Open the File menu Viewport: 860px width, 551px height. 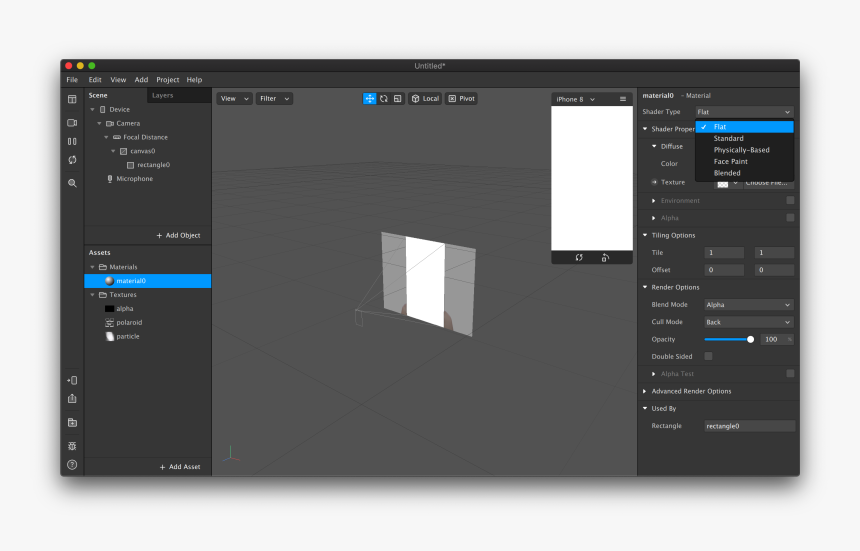coord(72,79)
